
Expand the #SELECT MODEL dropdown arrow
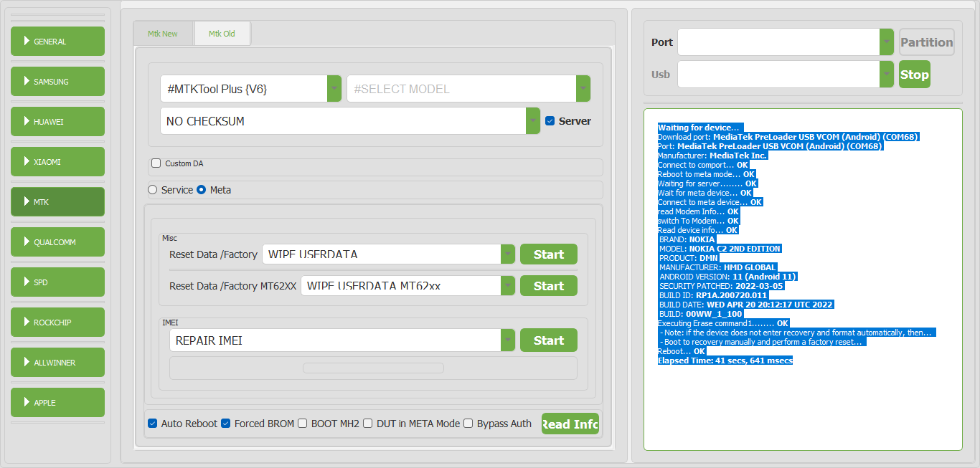tap(583, 89)
